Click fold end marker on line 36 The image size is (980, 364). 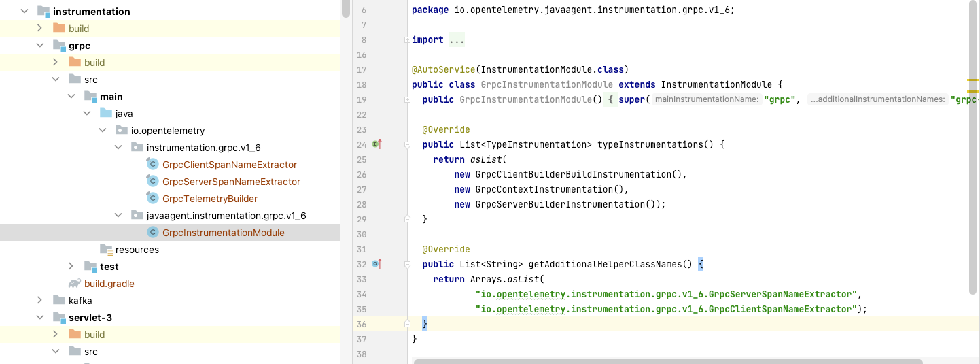[x=407, y=324]
